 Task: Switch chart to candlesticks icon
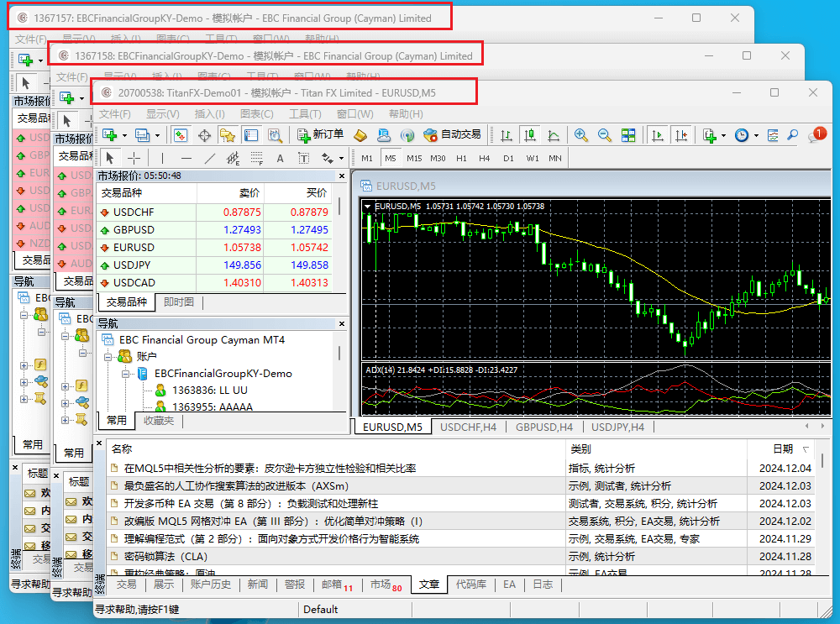point(530,135)
